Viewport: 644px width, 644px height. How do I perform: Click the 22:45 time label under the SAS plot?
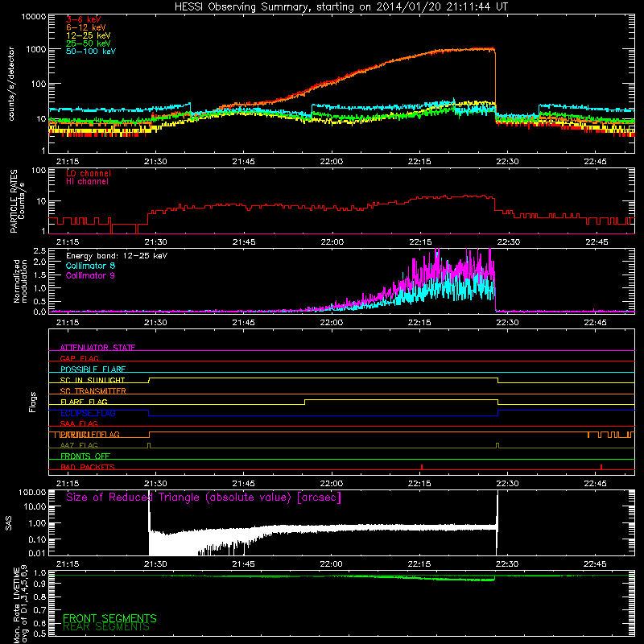[x=595, y=564]
